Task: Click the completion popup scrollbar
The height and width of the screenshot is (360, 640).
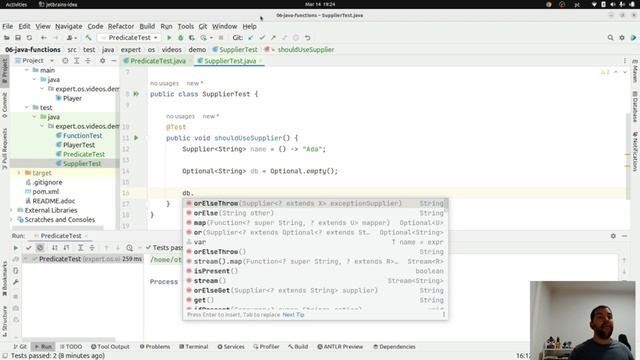Action: coord(446,205)
